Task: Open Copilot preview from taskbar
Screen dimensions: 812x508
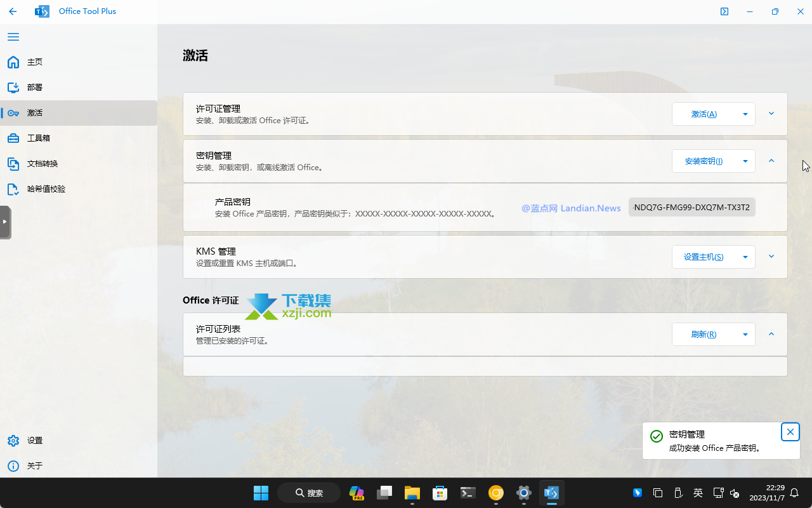Action: (x=357, y=493)
